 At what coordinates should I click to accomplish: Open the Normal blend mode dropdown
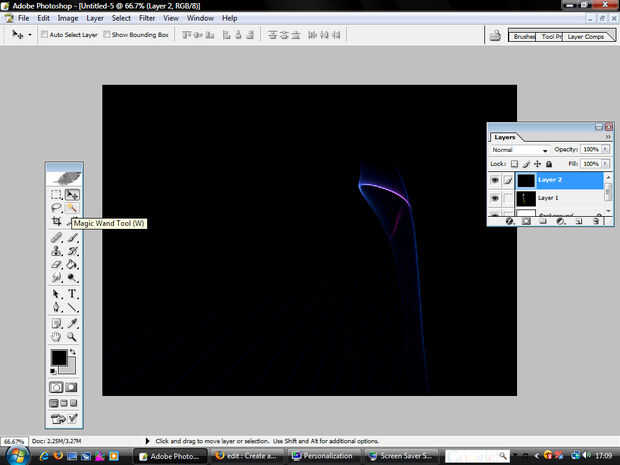pos(520,150)
